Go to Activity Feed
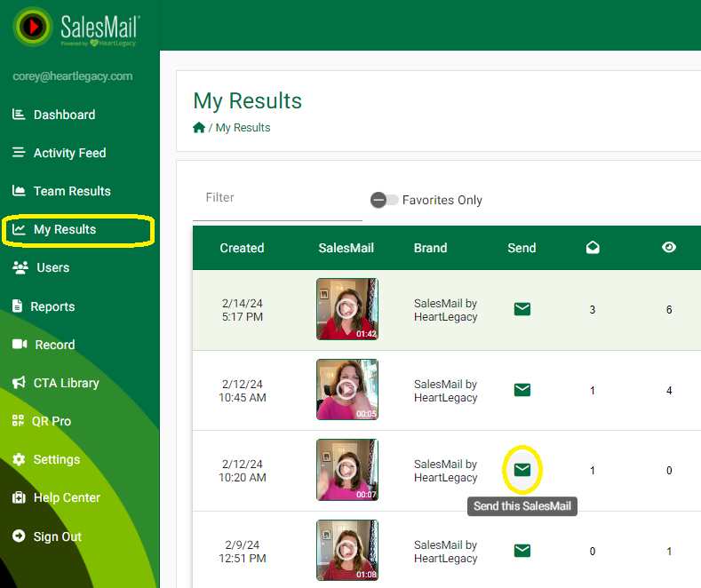The image size is (701, 588). pyautogui.click(x=69, y=153)
